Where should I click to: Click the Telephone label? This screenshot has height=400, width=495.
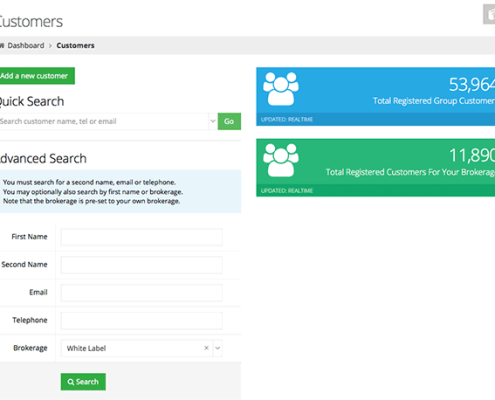point(30,320)
